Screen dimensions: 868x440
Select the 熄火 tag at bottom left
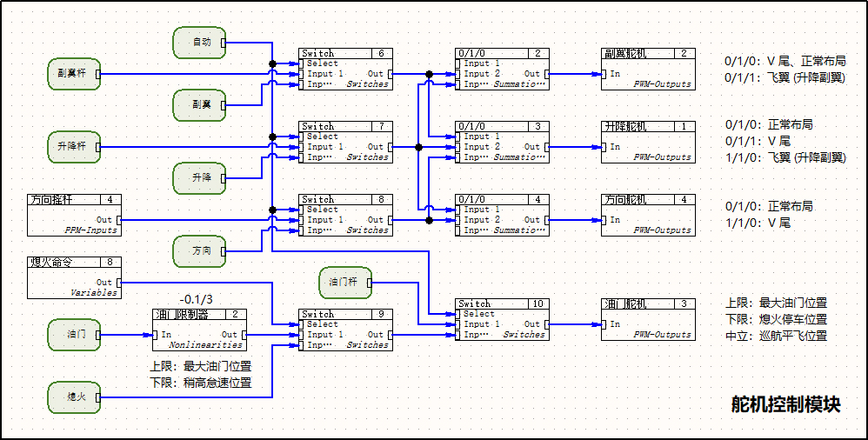(x=71, y=397)
